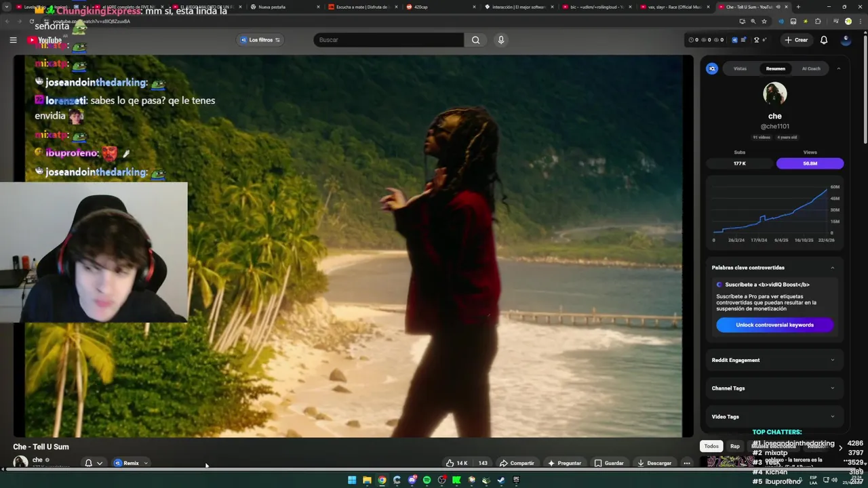This screenshot has width=868, height=488.
Task: Click Preguntar ask button
Action: pos(564,463)
